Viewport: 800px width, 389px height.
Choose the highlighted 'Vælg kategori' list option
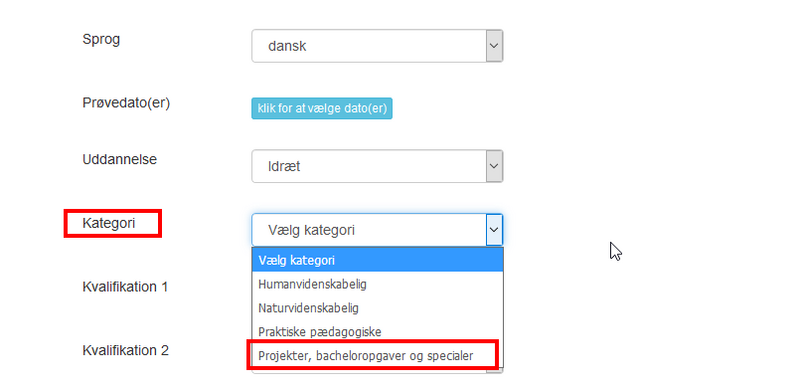377,260
